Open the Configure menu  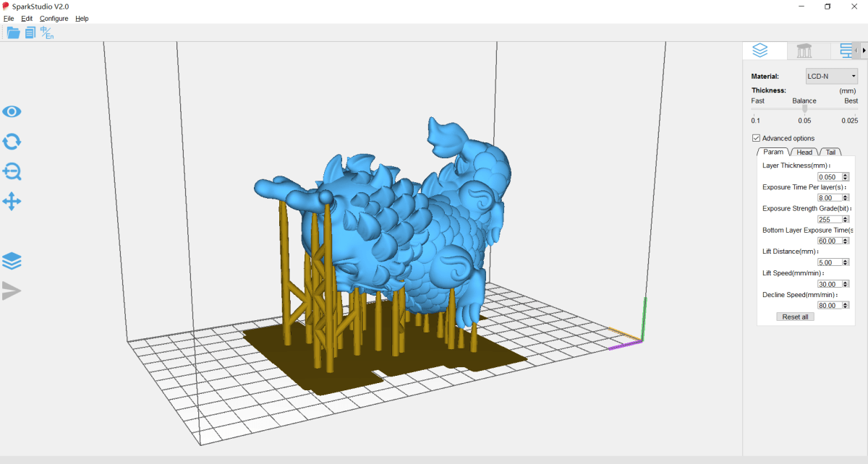point(54,18)
